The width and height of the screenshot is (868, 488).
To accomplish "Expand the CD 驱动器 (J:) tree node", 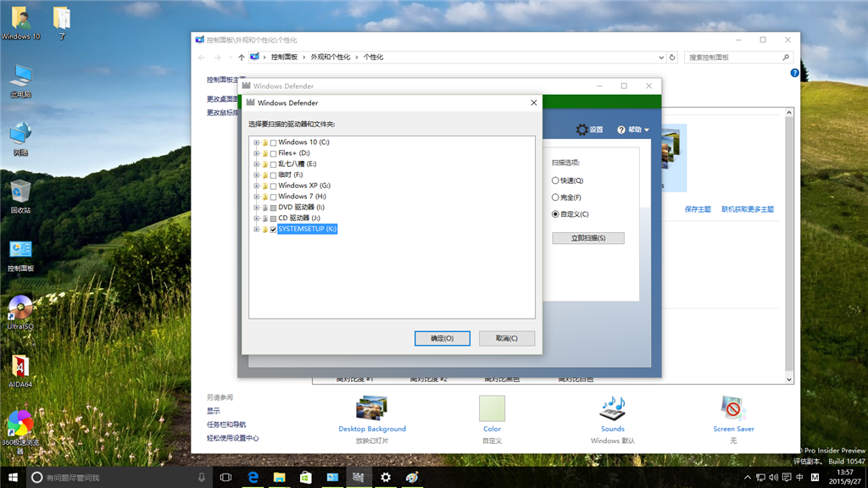I will click(x=256, y=218).
